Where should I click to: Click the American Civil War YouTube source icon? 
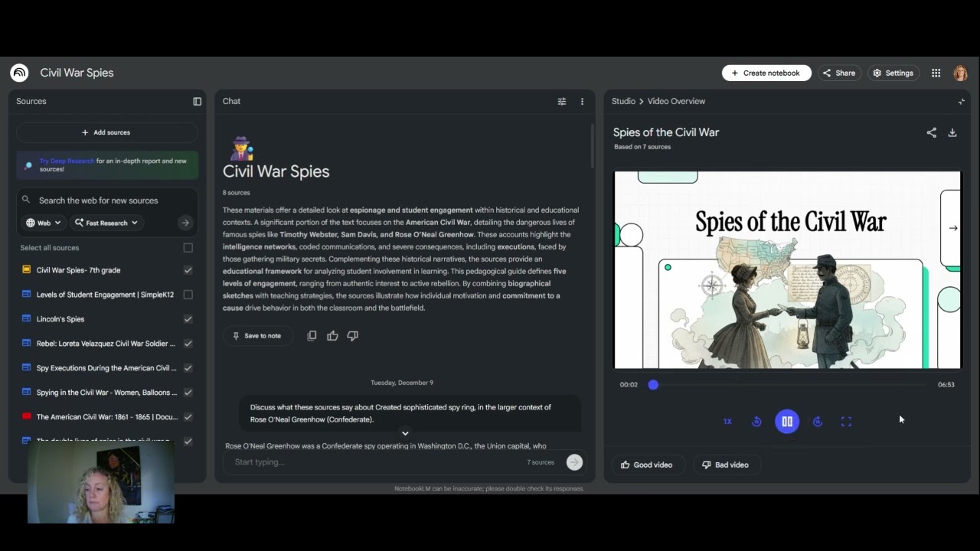coord(26,417)
